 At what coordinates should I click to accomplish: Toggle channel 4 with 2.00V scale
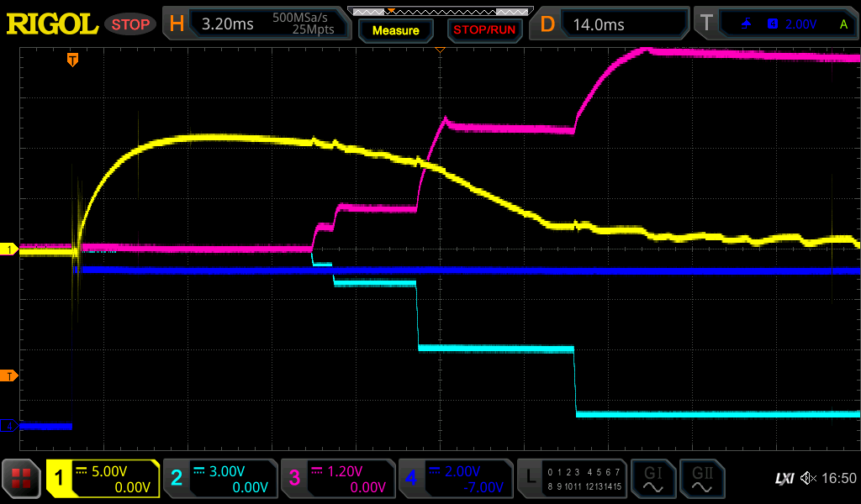455,479
